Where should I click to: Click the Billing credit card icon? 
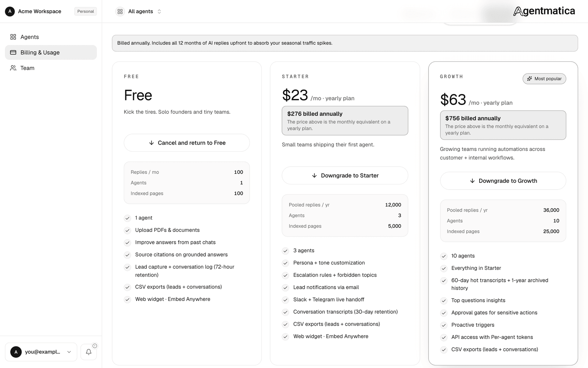[x=13, y=52]
